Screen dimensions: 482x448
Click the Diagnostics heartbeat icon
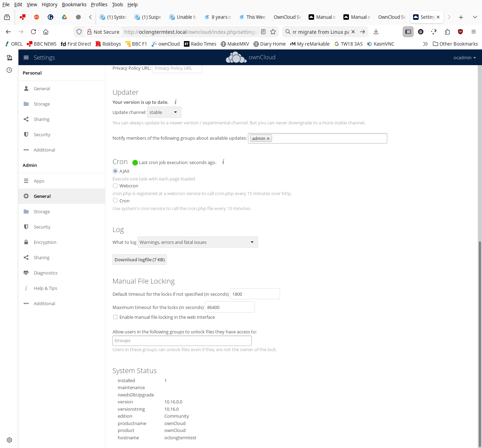(26, 273)
